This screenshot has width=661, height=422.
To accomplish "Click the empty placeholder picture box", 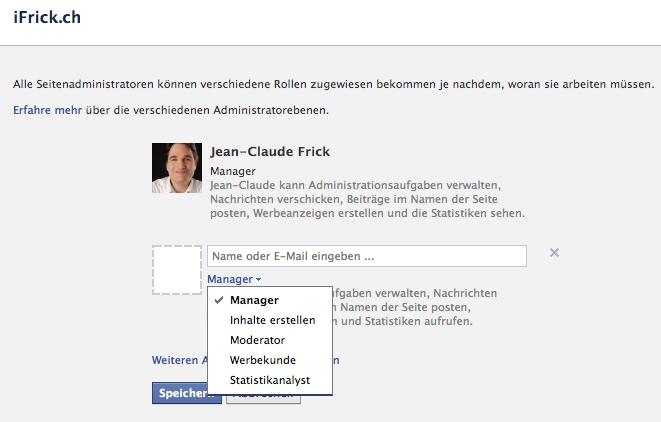I will [x=177, y=270].
